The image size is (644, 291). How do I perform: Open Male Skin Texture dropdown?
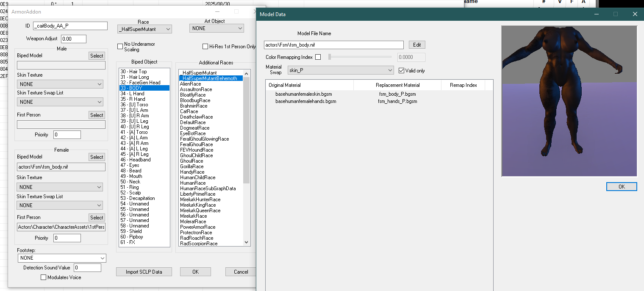pyautogui.click(x=60, y=84)
